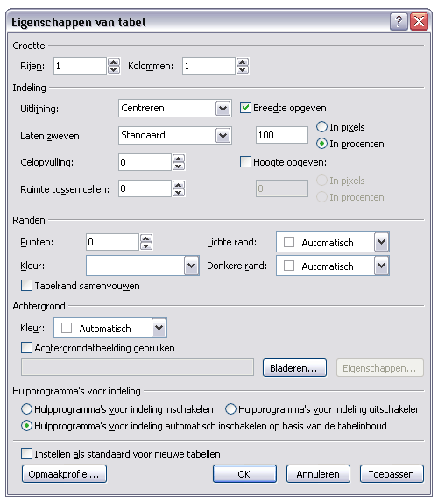Click the help question mark icon
The width and height of the screenshot is (438, 504).
tap(399, 22)
